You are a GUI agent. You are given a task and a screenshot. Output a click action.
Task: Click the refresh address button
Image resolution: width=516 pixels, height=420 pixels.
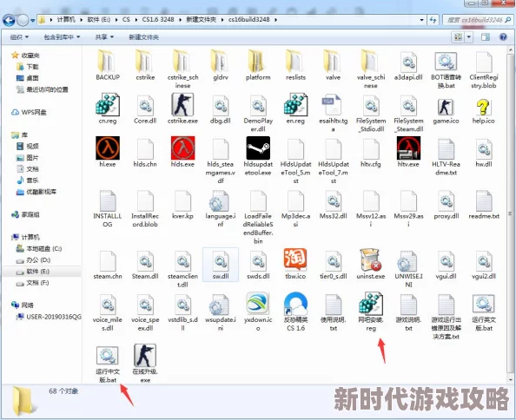click(x=433, y=20)
